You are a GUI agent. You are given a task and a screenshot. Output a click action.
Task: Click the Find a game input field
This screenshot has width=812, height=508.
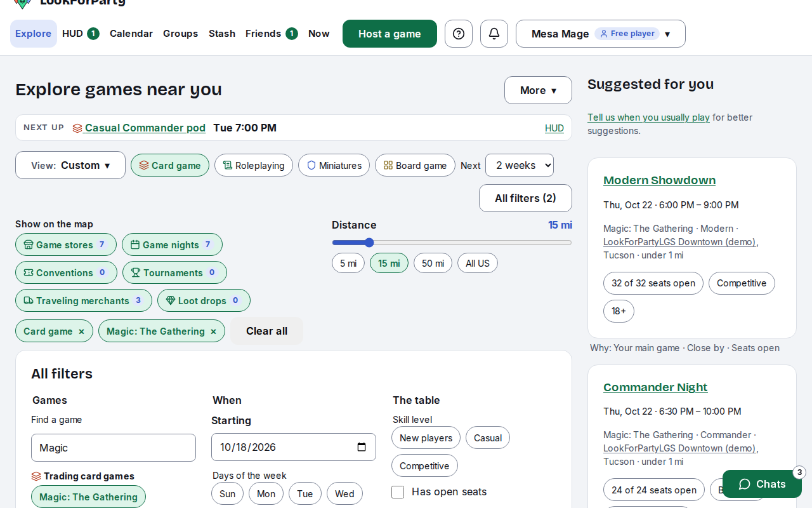pyautogui.click(x=114, y=448)
